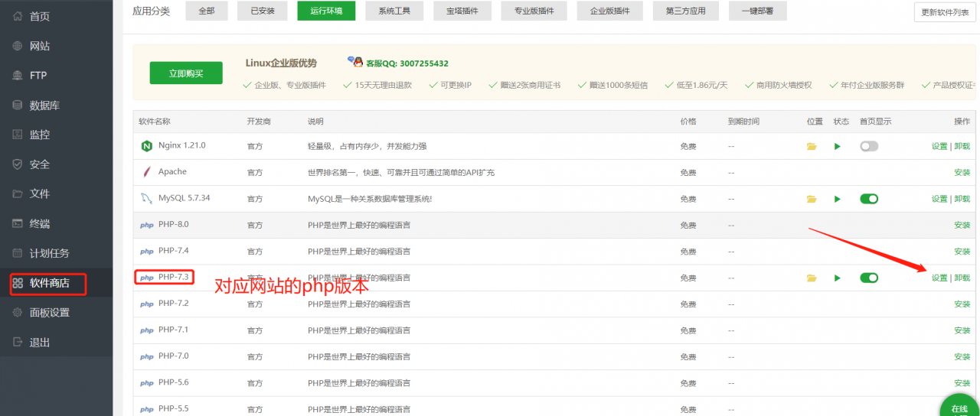Click the green 立即购买 button
This screenshot has height=416, width=980.
point(186,73)
